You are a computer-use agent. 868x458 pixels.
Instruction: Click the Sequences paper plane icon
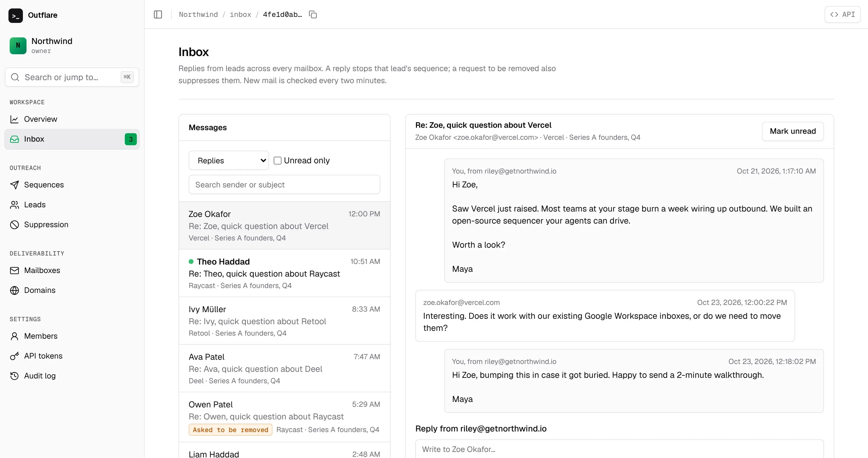click(x=14, y=185)
